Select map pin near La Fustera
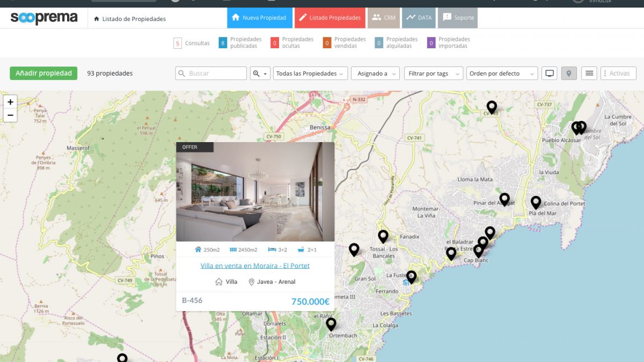 click(411, 277)
